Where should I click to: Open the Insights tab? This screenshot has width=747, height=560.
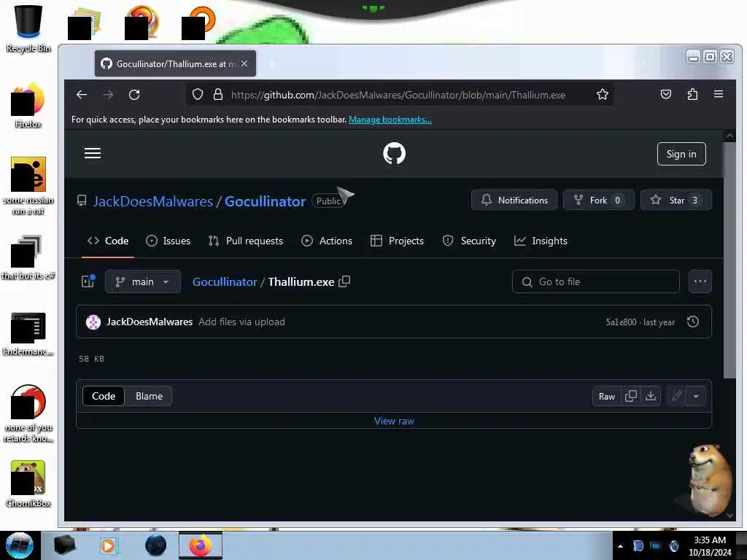pyautogui.click(x=541, y=241)
